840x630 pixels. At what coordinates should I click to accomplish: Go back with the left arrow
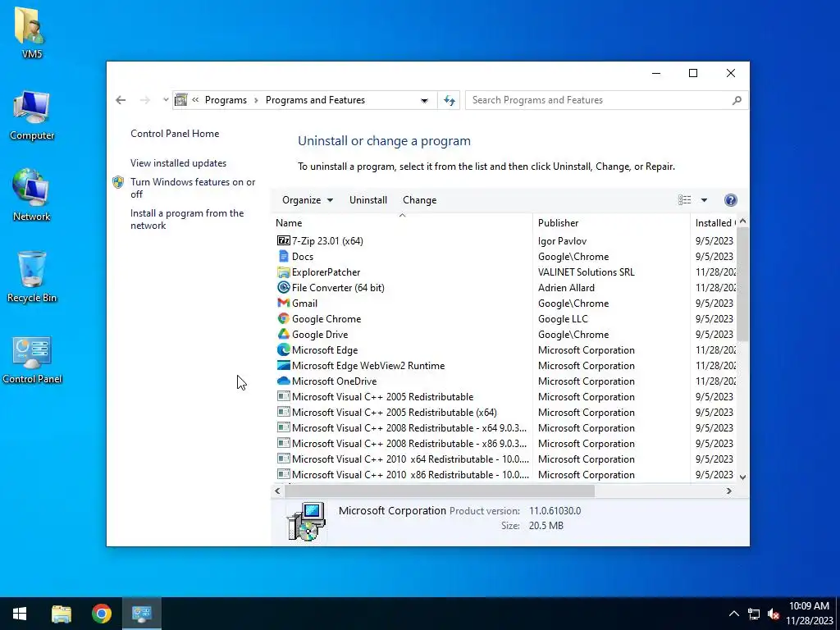[121, 100]
